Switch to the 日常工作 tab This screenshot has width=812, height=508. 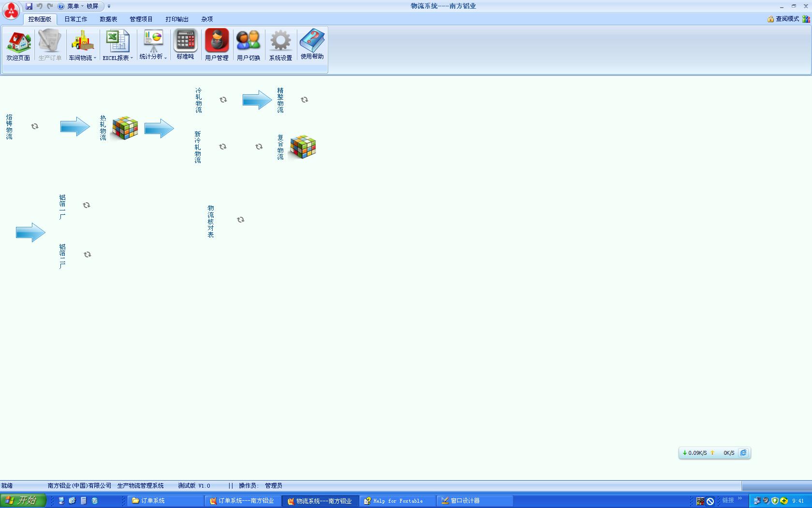click(76, 19)
